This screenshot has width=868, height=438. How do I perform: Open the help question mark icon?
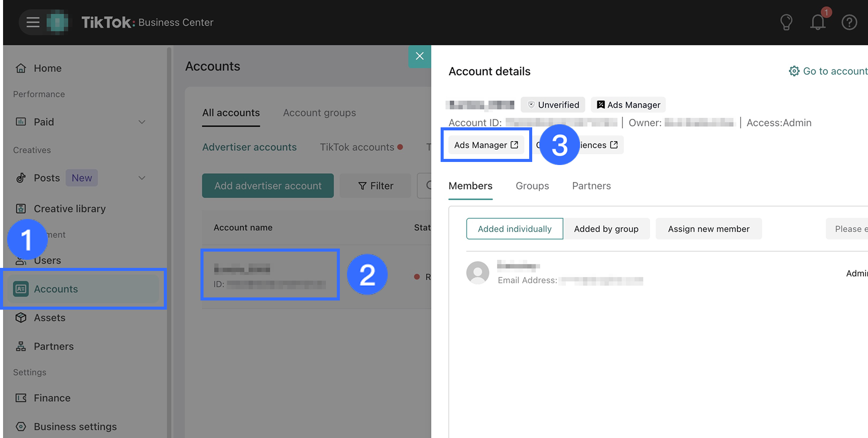849,22
